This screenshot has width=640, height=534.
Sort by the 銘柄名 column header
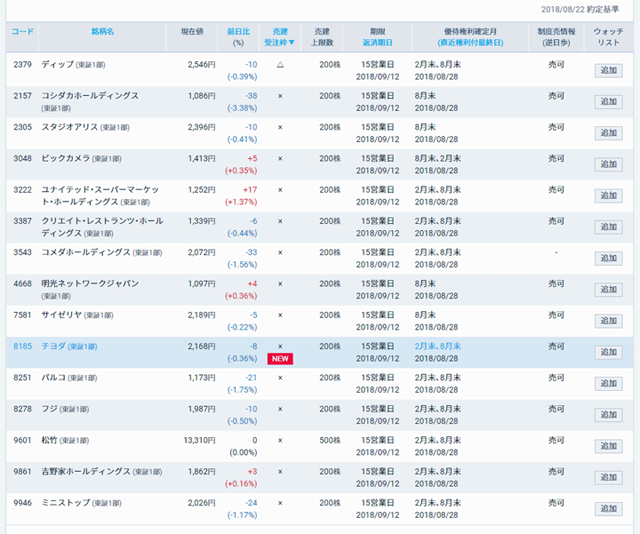[x=102, y=31]
